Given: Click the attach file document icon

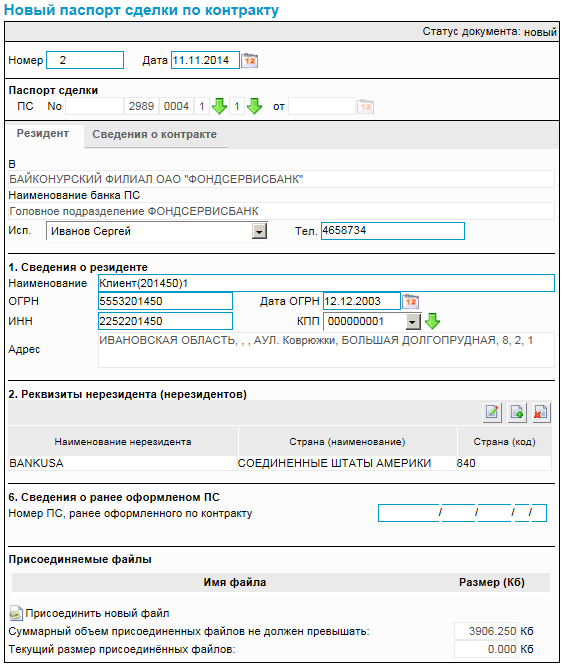Looking at the screenshot, I should 16,613.
